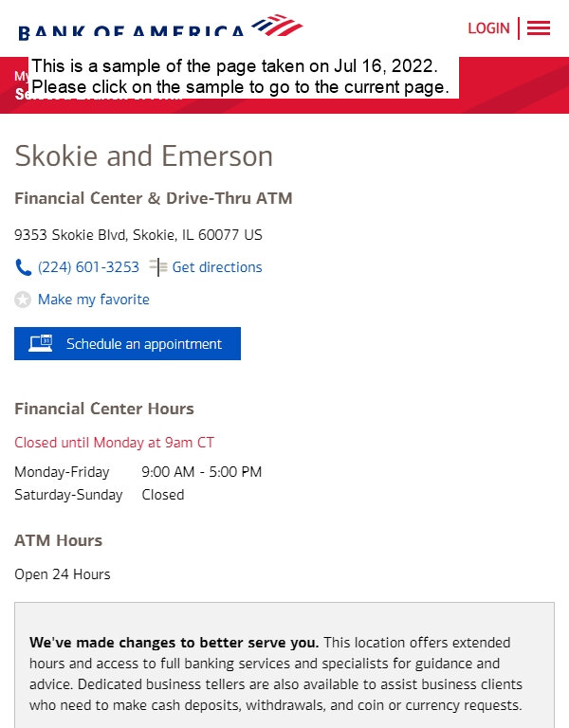569x728 pixels.
Task: Click the Financial Center Hours heading
Action: [x=104, y=409]
